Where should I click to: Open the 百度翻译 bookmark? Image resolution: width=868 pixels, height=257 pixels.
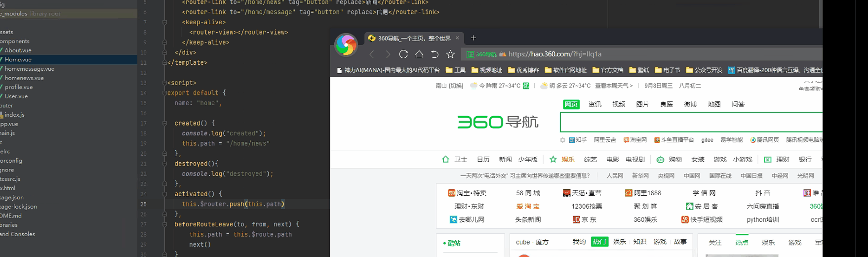tap(775, 70)
